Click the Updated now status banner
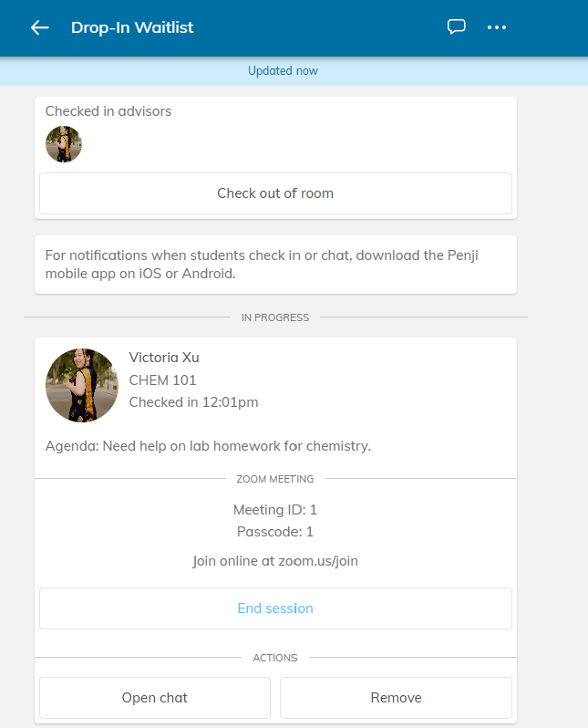The width and height of the screenshot is (588, 728). click(283, 71)
